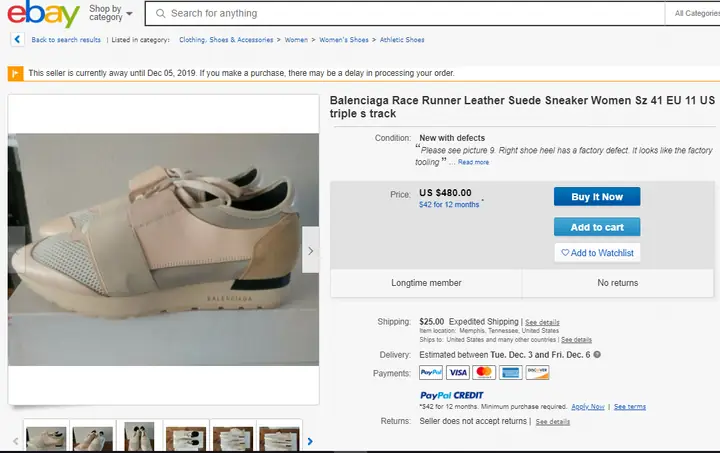The width and height of the screenshot is (720, 453).
Task: Add the item to your Watchlist
Action: pos(597,252)
